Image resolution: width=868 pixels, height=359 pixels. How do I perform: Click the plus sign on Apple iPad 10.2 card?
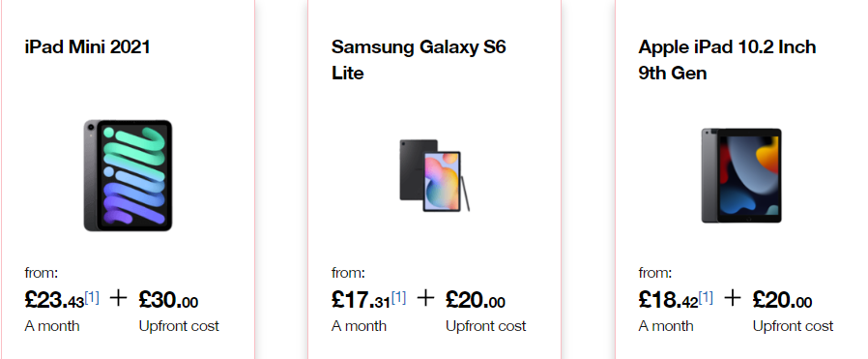(x=732, y=298)
